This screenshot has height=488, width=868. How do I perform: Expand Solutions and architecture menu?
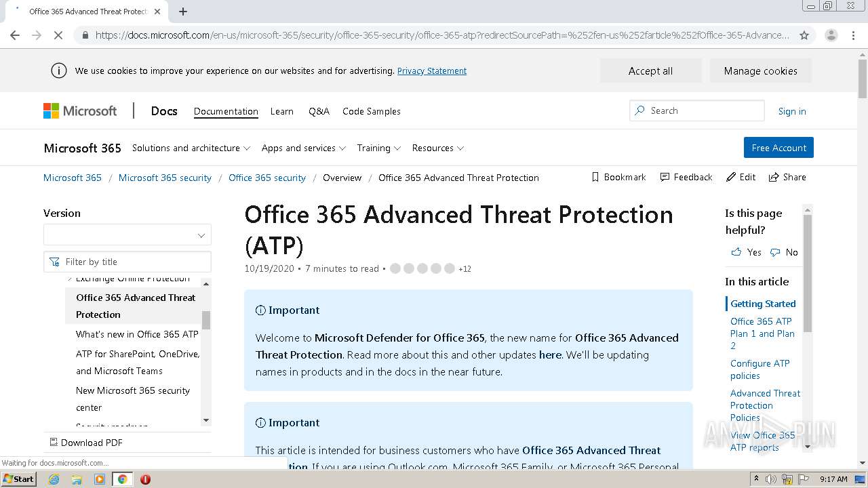(191, 148)
